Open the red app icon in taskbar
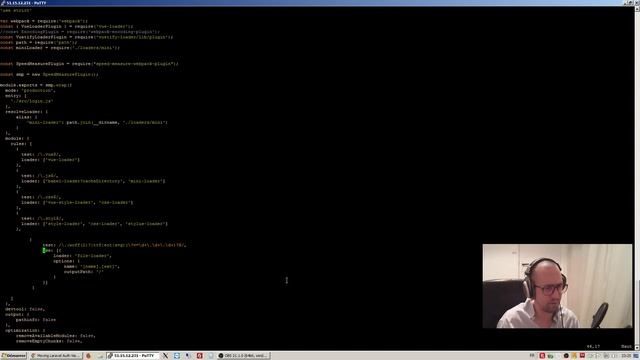The height and width of the screenshot is (360, 640). [x=199, y=356]
